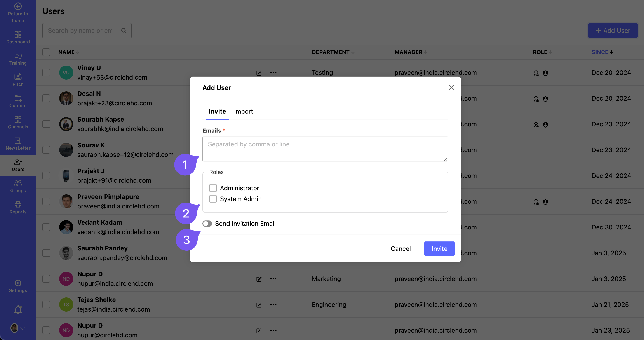Screen dimensions: 644x340
Task: Expand the profile menu chevron in sidebar
Action: point(23,328)
